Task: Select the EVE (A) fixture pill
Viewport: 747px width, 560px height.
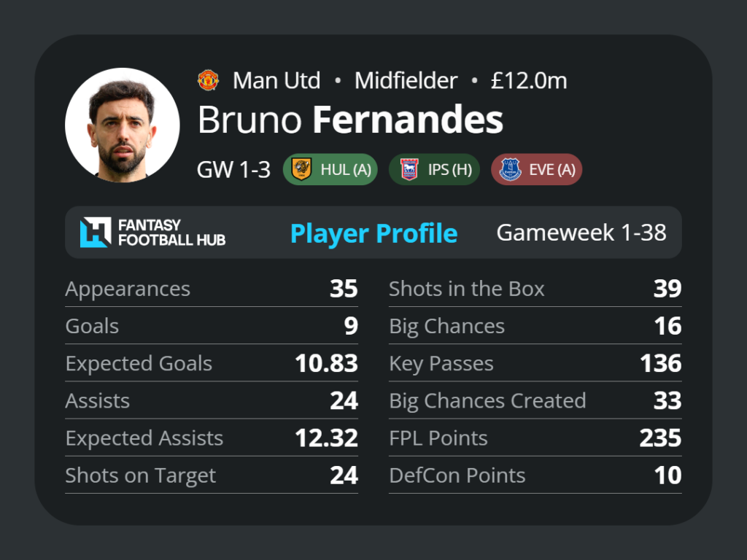Action: [536, 169]
